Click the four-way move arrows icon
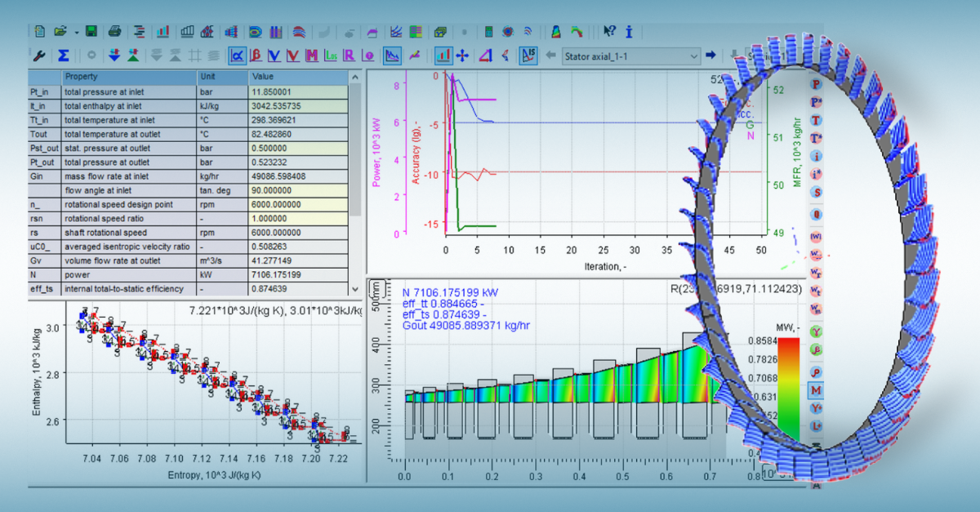This screenshot has width=980, height=512. coord(462,56)
